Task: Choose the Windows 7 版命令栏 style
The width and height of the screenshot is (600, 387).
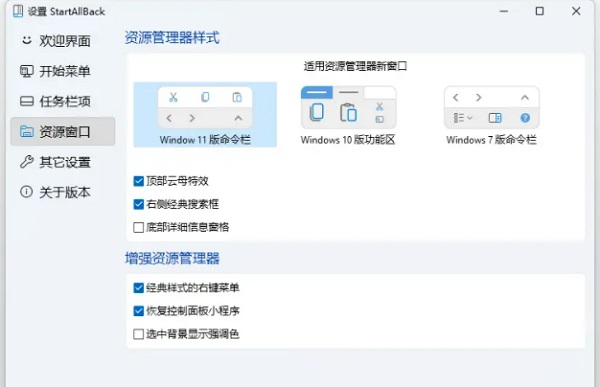Action: (x=491, y=114)
